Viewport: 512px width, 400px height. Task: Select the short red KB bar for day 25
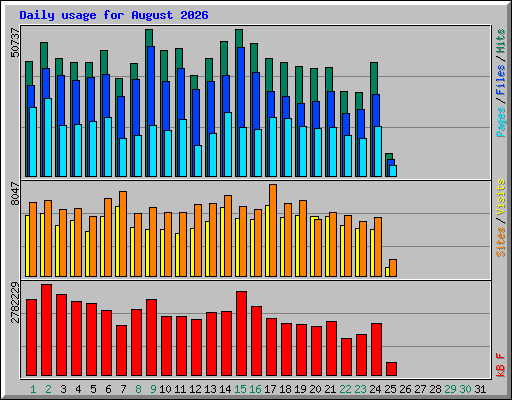(x=391, y=369)
